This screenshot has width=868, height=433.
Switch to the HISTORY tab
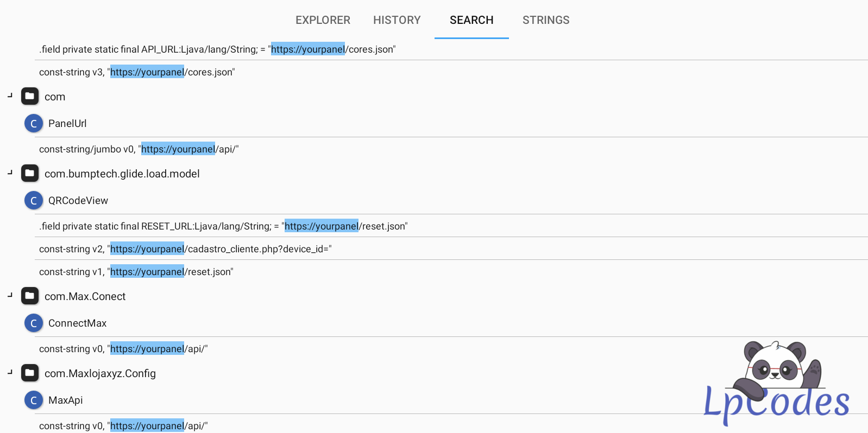(397, 20)
